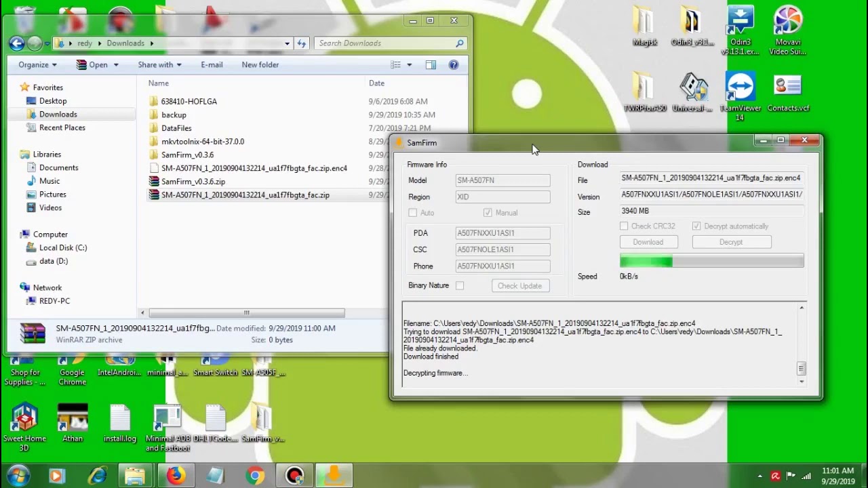Expand the Open button dropdown arrow
Image resolution: width=868 pixels, height=488 pixels.
(116, 65)
